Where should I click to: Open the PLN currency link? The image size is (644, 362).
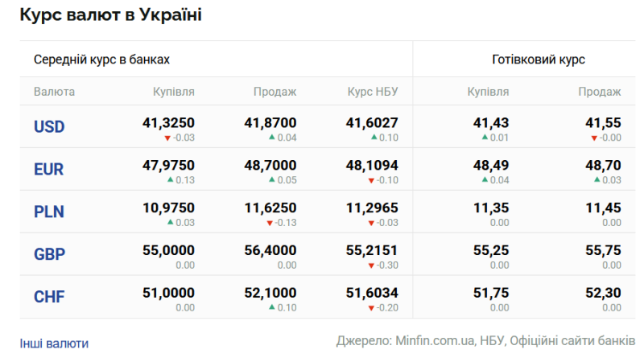(x=49, y=212)
